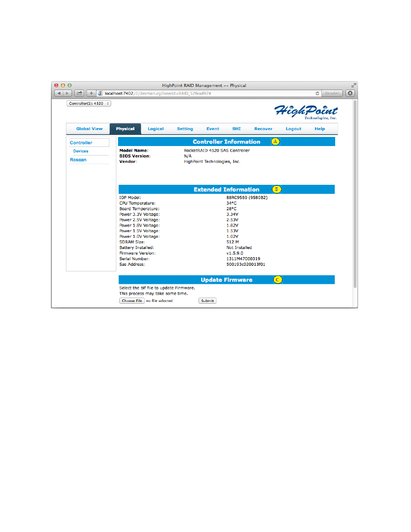
Task: Go to the Setting tab
Action: (185, 129)
